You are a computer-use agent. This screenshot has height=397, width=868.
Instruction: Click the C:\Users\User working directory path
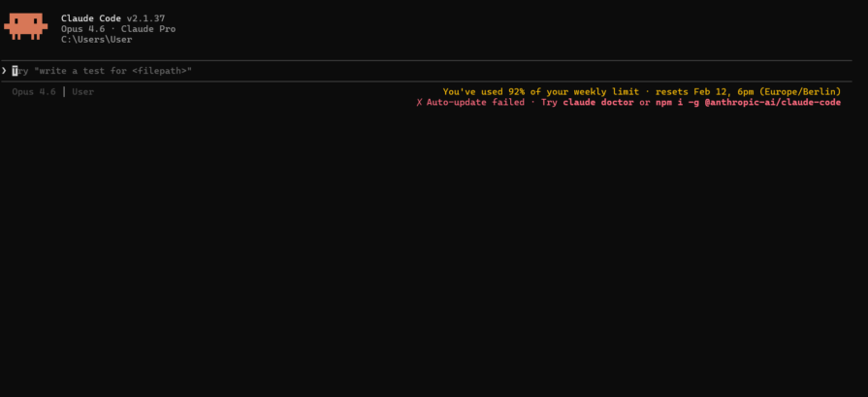click(x=96, y=40)
